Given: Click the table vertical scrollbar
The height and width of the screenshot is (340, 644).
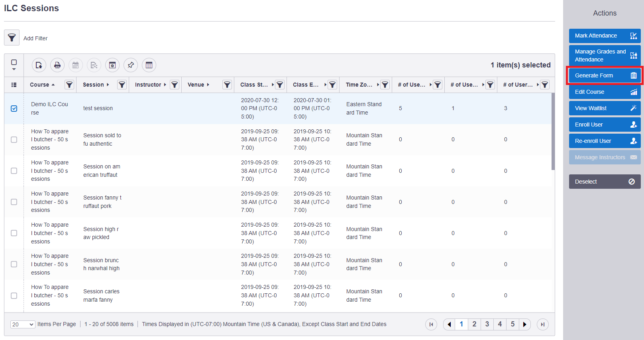Looking at the screenshot, I should 553,132.
